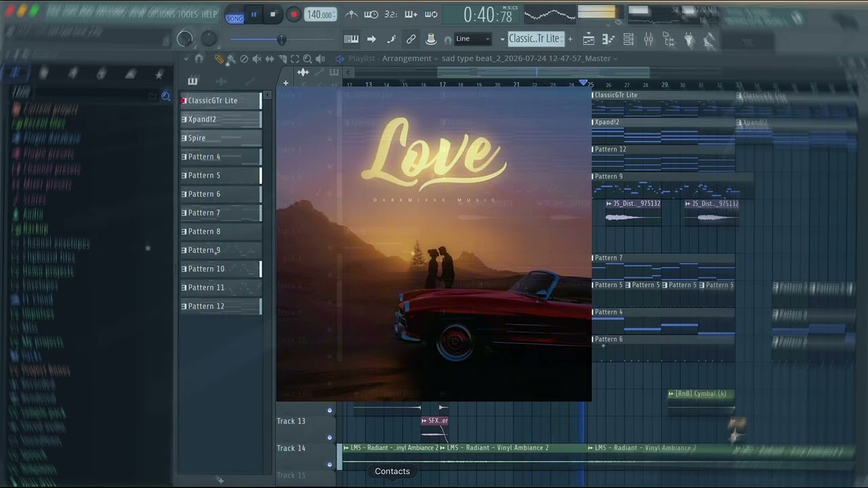Open the Browser view icon
Image resolution: width=868 pixels, height=488 pixels.
point(669,40)
